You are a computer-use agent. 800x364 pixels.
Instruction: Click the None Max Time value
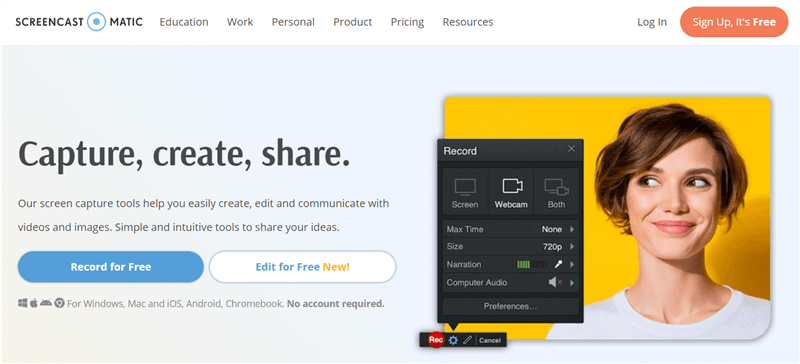coord(552,230)
